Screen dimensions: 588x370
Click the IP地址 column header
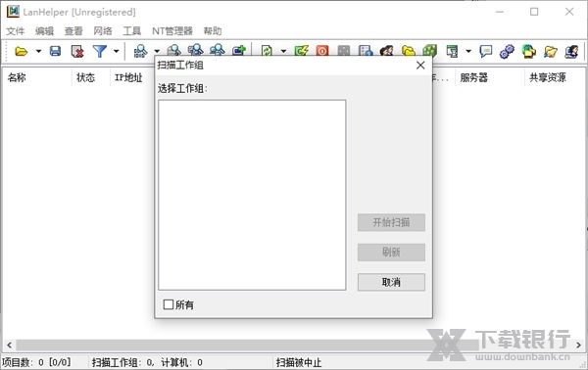click(128, 77)
